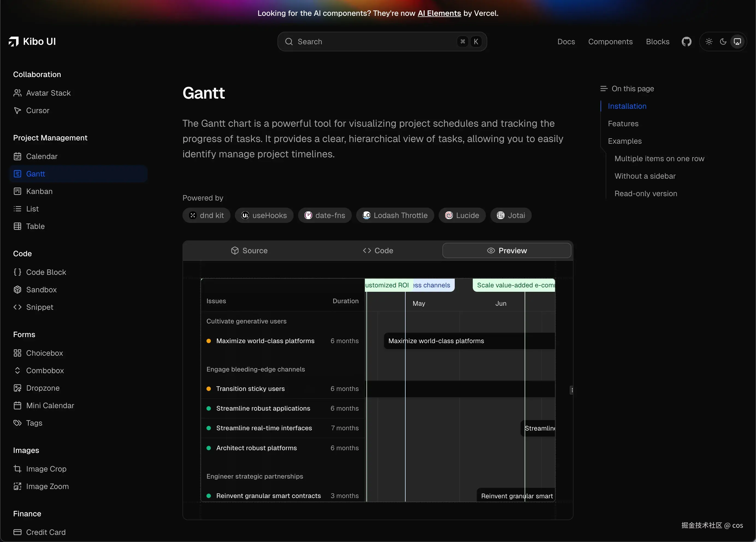Switch to the Code tab

(x=378, y=251)
